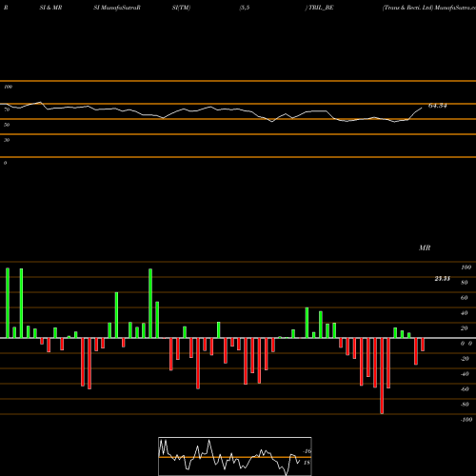Click the RSI axis label 50
This screenshot has height=476, width=476.
point(7,125)
